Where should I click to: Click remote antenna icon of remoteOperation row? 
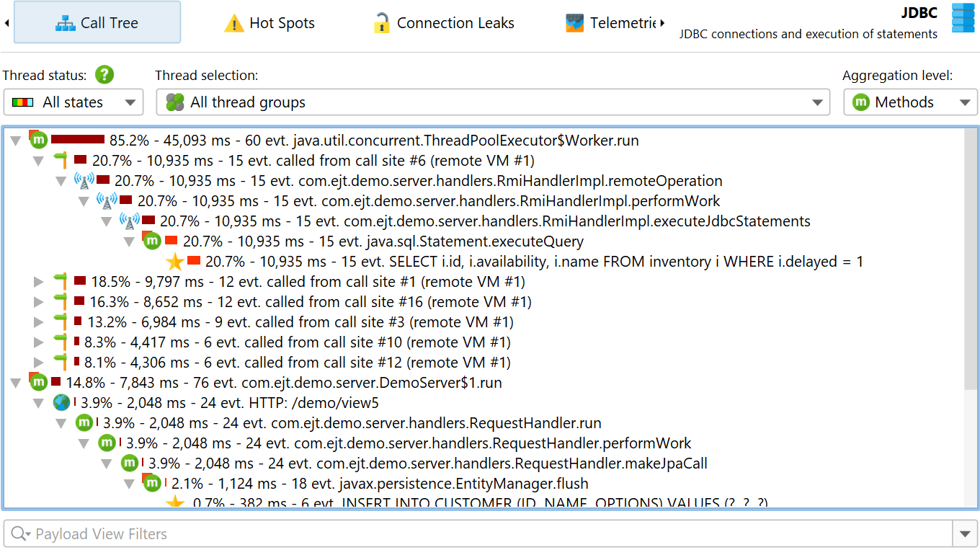tap(84, 181)
